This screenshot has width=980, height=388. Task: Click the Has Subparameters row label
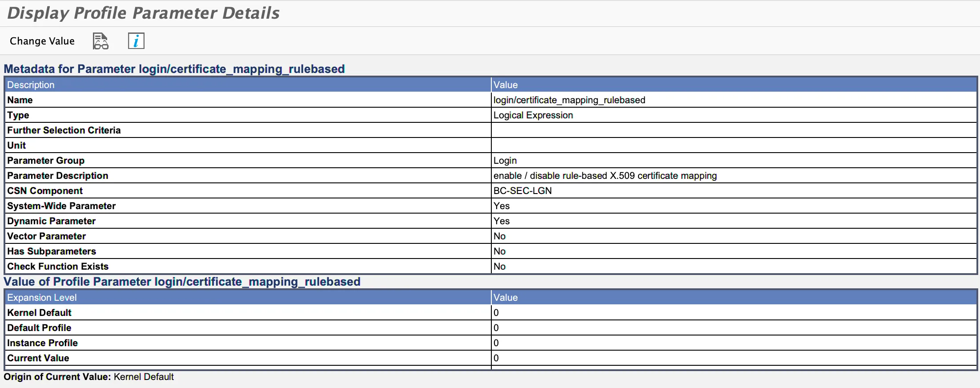click(x=52, y=251)
